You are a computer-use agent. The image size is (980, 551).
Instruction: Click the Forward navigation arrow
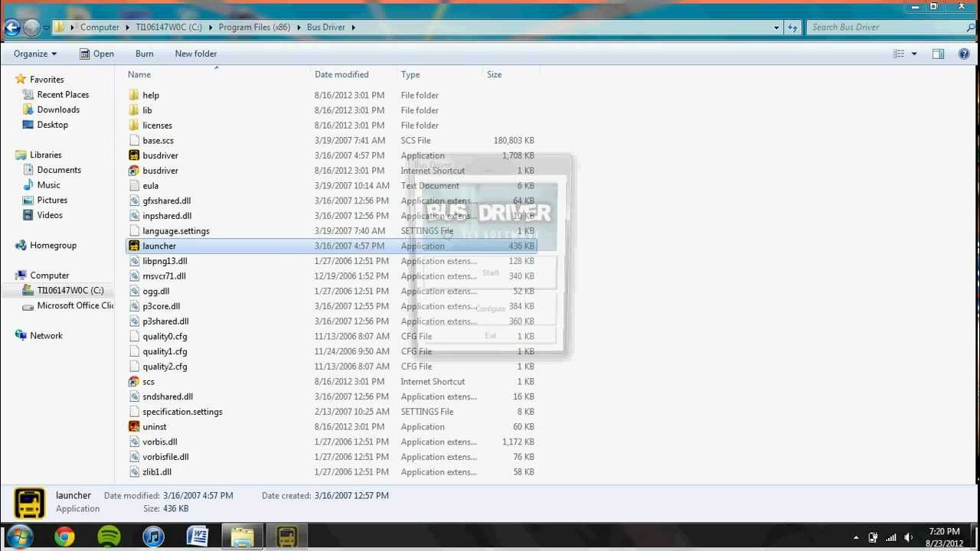(x=31, y=28)
